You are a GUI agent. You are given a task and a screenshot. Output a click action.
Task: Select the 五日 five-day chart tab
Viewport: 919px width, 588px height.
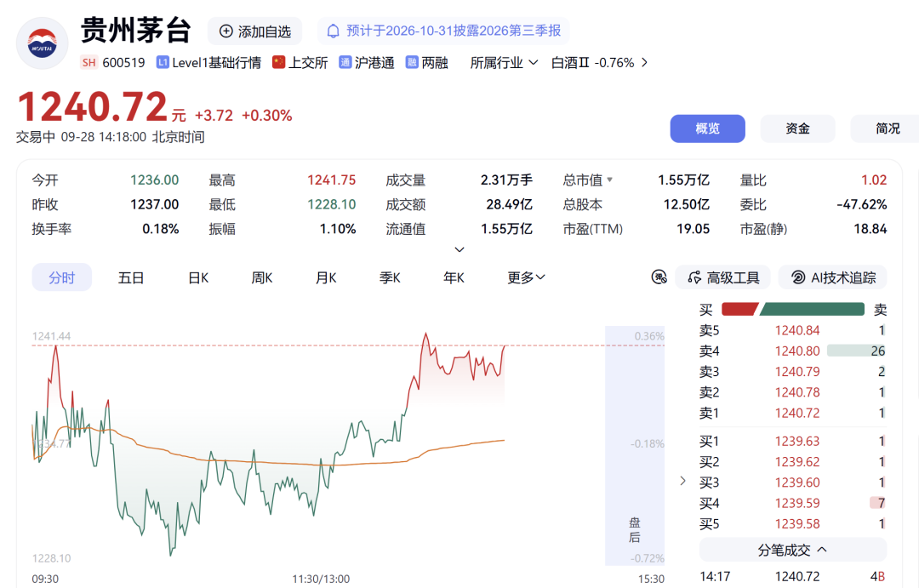[x=131, y=277]
